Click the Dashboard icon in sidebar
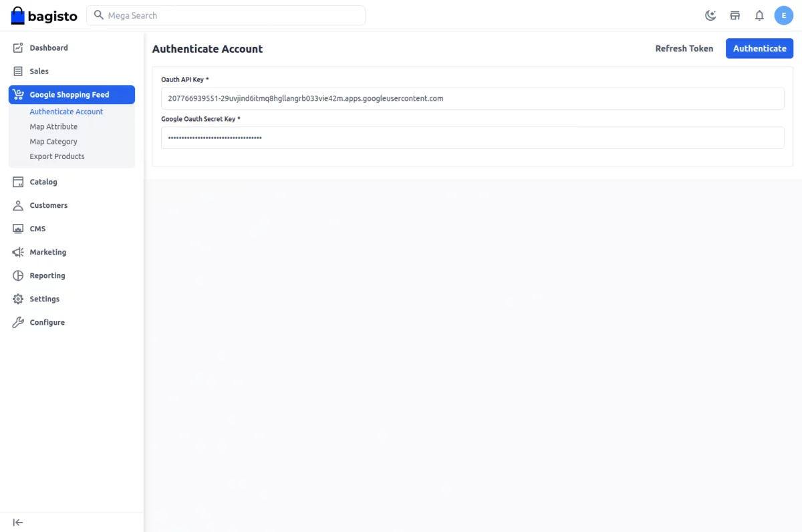 pyautogui.click(x=18, y=48)
